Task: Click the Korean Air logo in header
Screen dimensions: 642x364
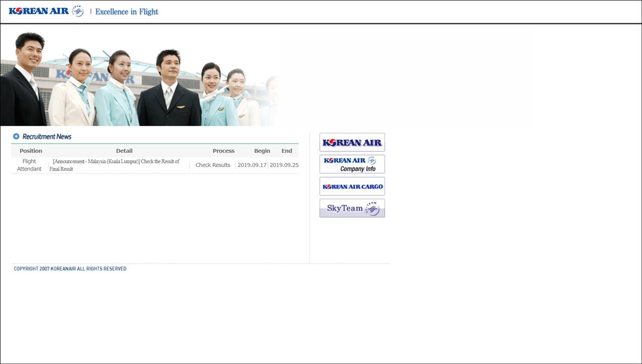Action: [x=39, y=11]
